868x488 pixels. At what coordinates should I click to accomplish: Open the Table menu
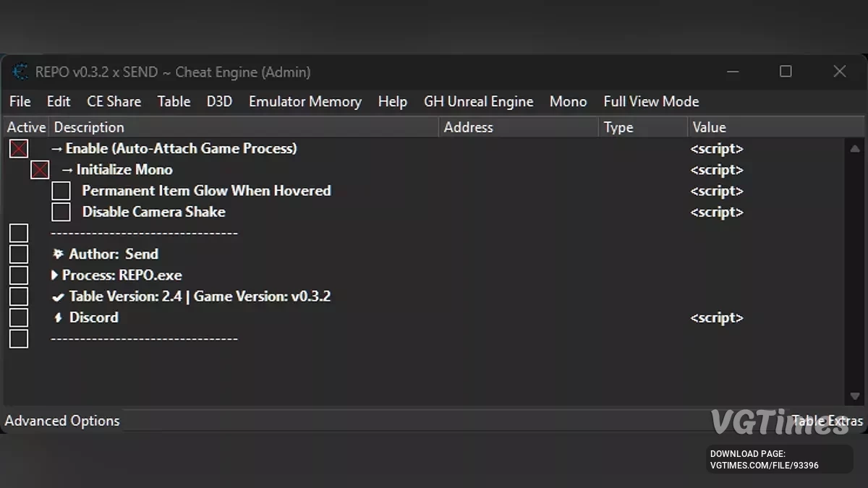pyautogui.click(x=174, y=101)
